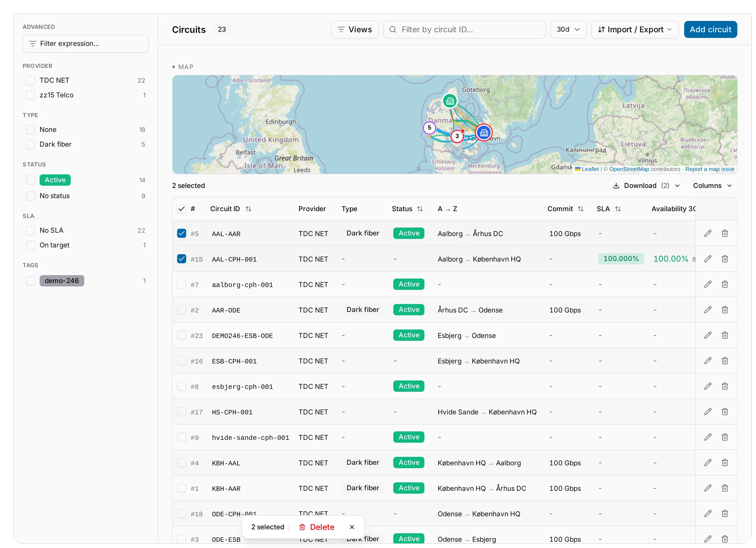Edit circuit HS-CPH-001 pencil icon
756x548 pixels.
(708, 412)
